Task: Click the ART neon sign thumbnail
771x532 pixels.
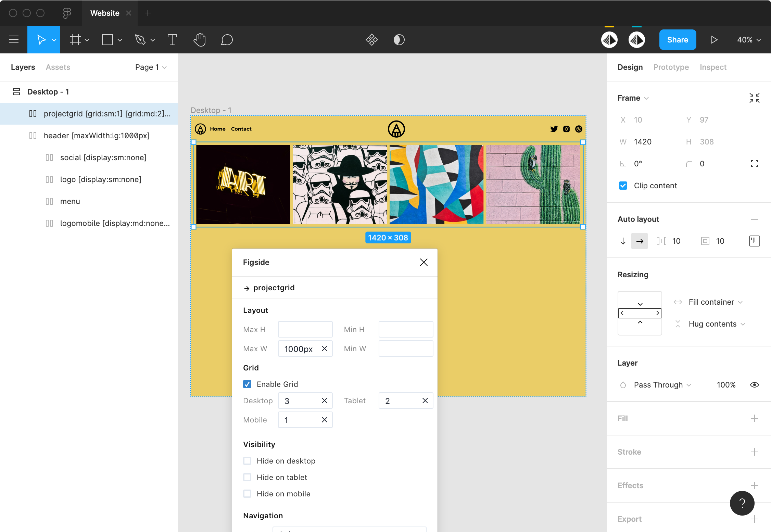Action: (x=243, y=184)
